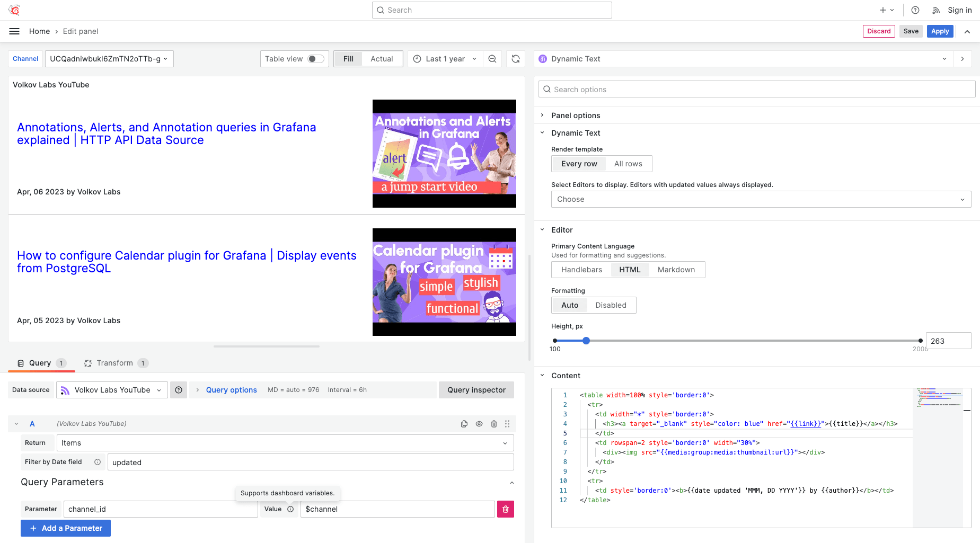This screenshot has width=980, height=543.
Task: Refresh the dashboard using the refresh icon
Action: click(x=516, y=59)
